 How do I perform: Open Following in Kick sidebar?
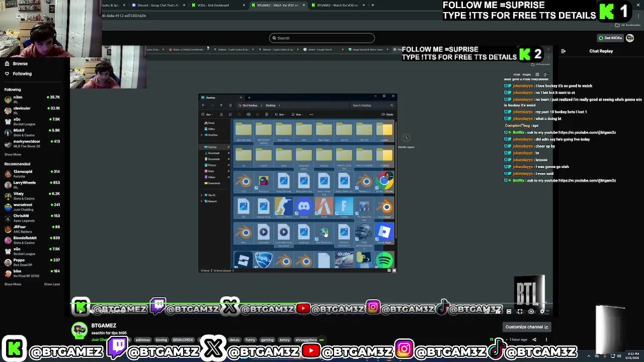pos(22,74)
